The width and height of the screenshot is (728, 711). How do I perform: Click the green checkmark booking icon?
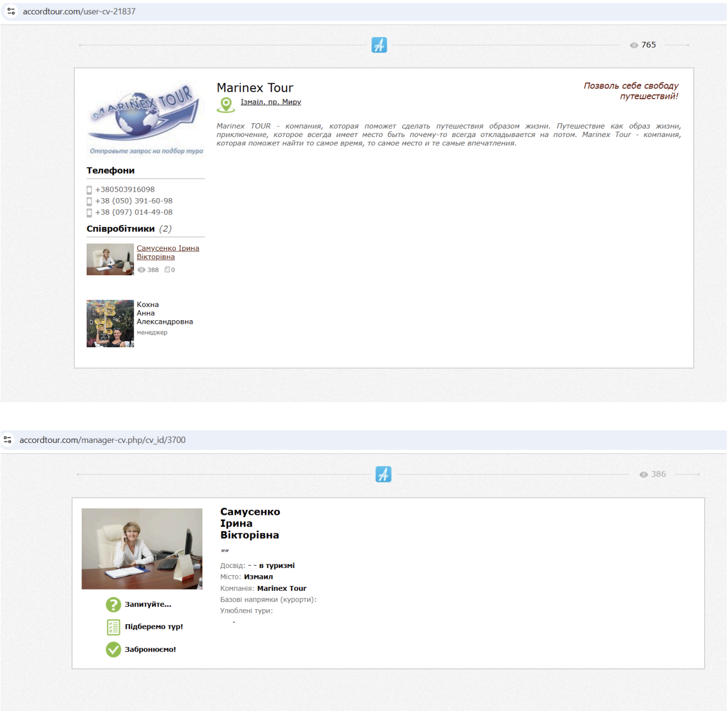[x=113, y=649]
